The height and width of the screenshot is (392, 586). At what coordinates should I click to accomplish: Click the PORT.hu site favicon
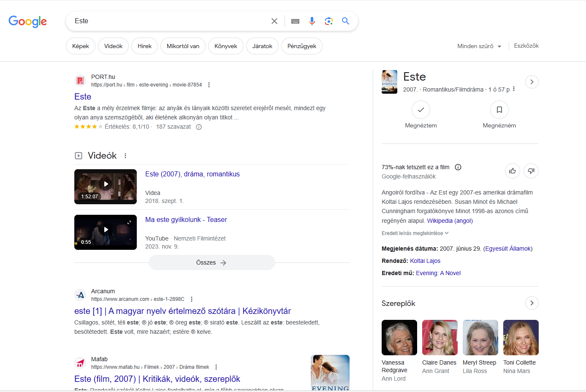click(80, 81)
